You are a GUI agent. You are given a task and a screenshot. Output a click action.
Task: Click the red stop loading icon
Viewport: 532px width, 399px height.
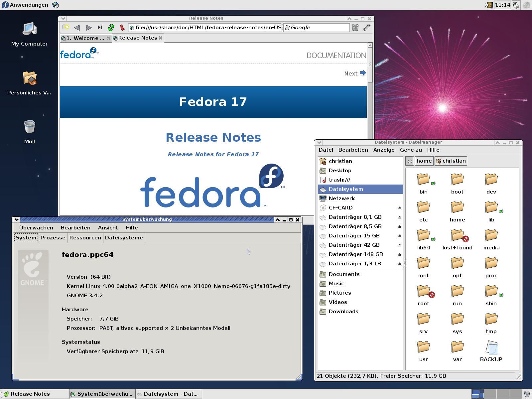click(122, 28)
